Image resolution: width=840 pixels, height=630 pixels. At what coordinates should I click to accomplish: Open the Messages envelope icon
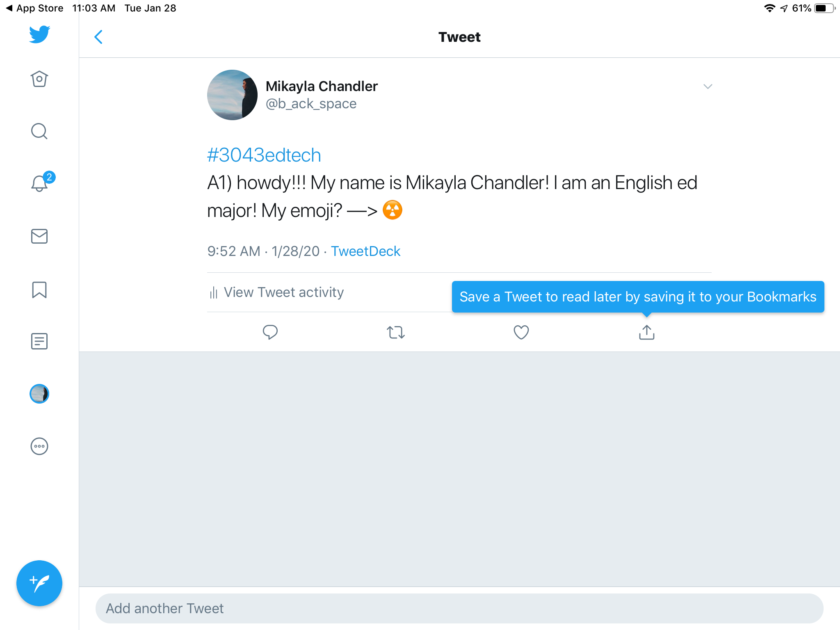point(39,236)
